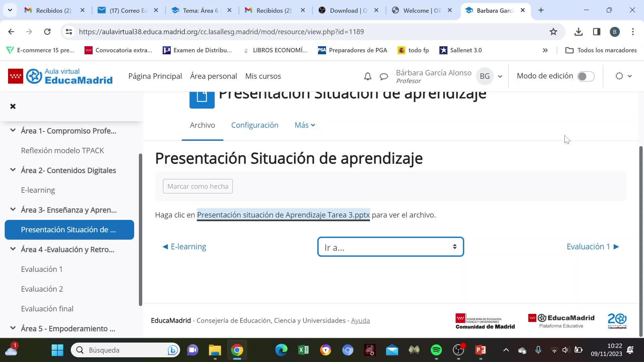
Task: Reload the page
Action: pyautogui.click(x=47, y=32)
